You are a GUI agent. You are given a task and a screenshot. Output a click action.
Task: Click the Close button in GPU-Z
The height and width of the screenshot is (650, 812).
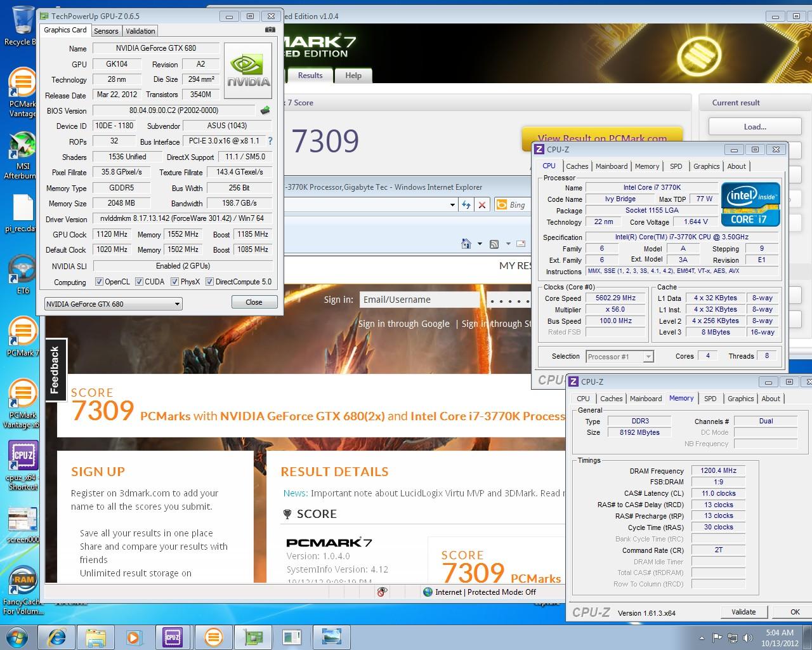click(x=254, y=302)
